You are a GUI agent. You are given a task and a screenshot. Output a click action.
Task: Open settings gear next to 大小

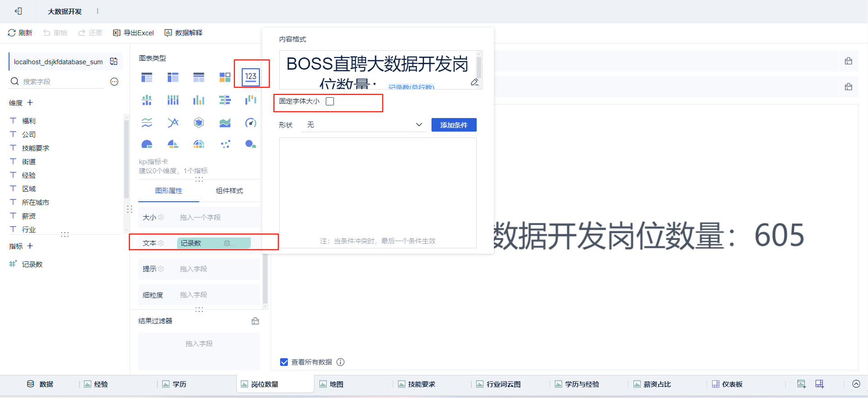click(161, 218)
